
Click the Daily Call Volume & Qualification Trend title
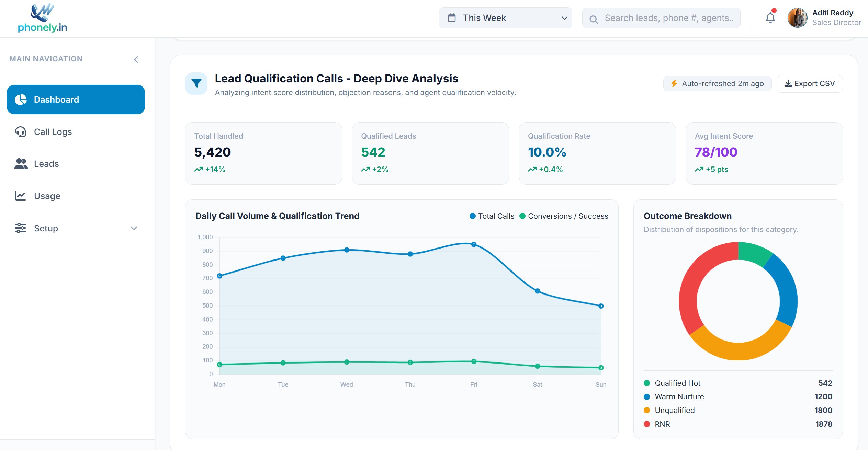coord(277,216)
